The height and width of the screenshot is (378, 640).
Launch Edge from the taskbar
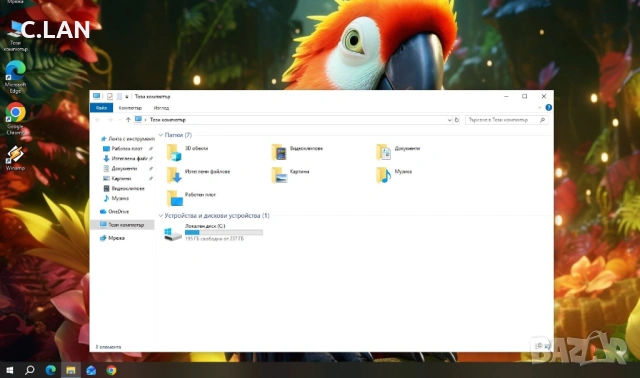click(x=50, y=370)
